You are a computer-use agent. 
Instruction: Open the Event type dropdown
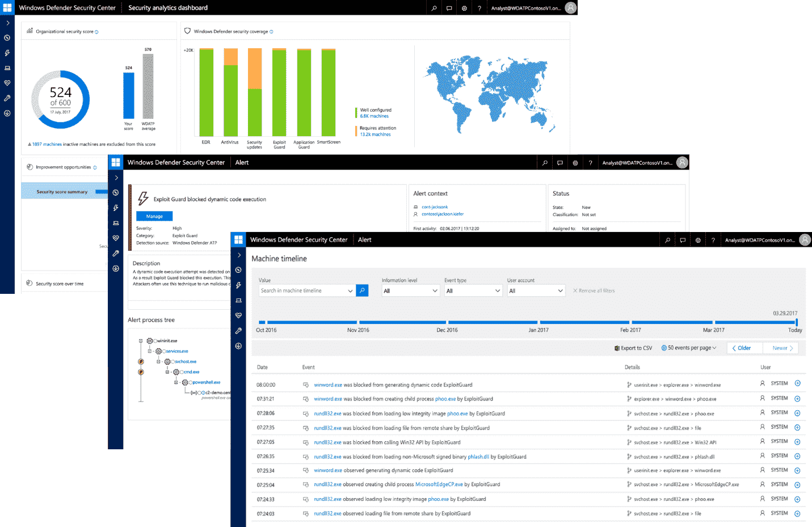473,291
